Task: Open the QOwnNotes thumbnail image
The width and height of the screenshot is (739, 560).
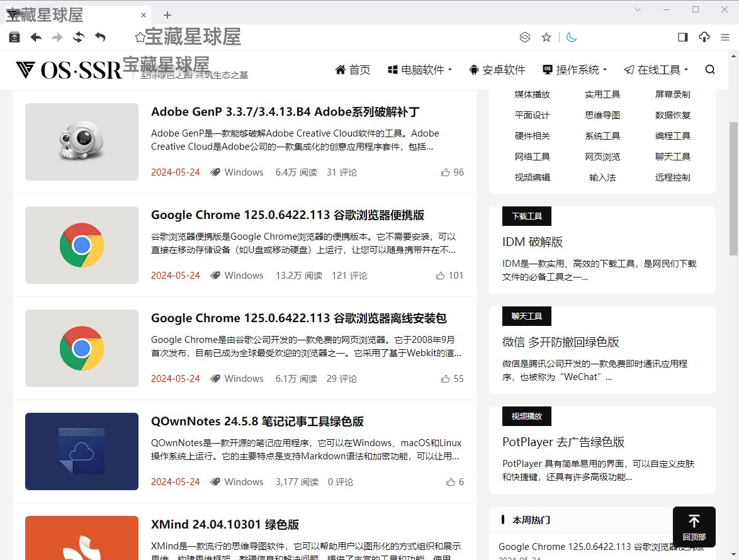Action: click(82, 451)
